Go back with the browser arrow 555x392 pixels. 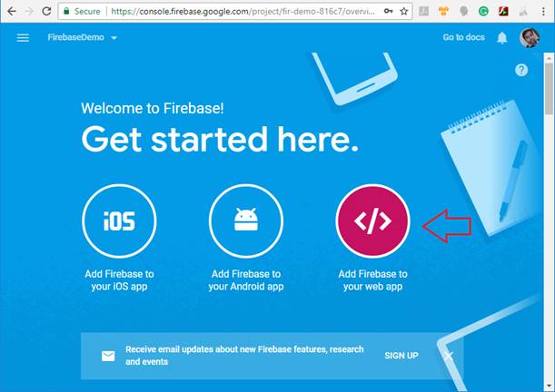click(12, 11)
